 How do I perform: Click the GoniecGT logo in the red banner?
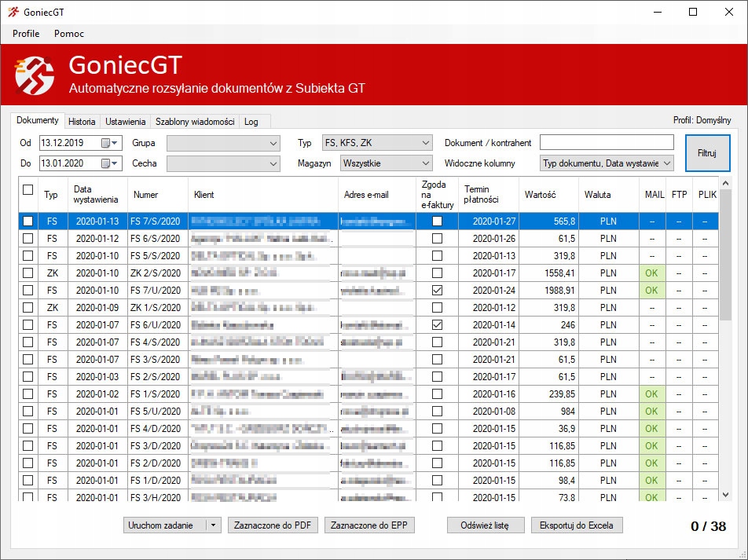point(35,75)
